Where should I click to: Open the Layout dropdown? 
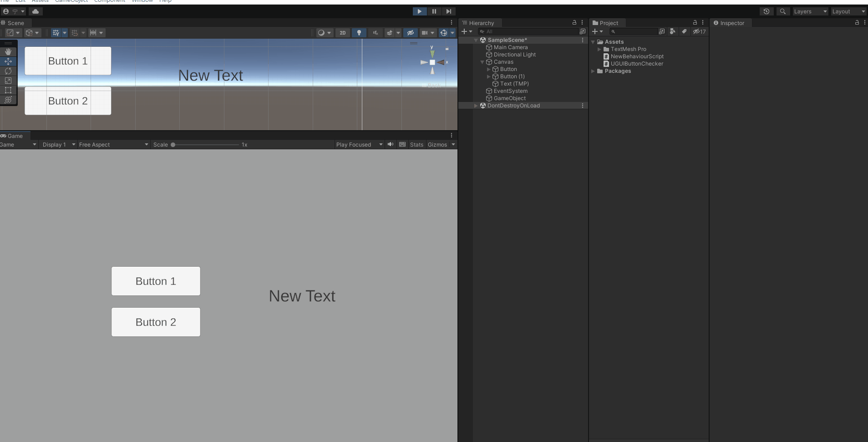(848, 11)
